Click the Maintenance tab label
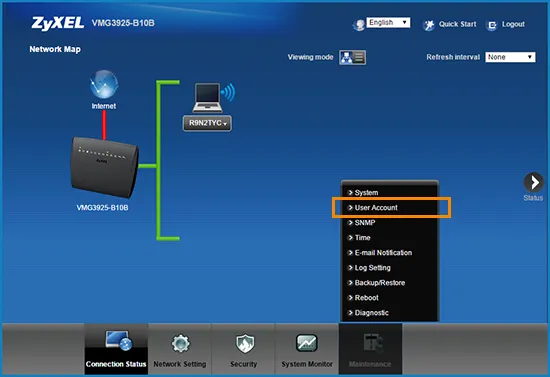 click(370, 364)
